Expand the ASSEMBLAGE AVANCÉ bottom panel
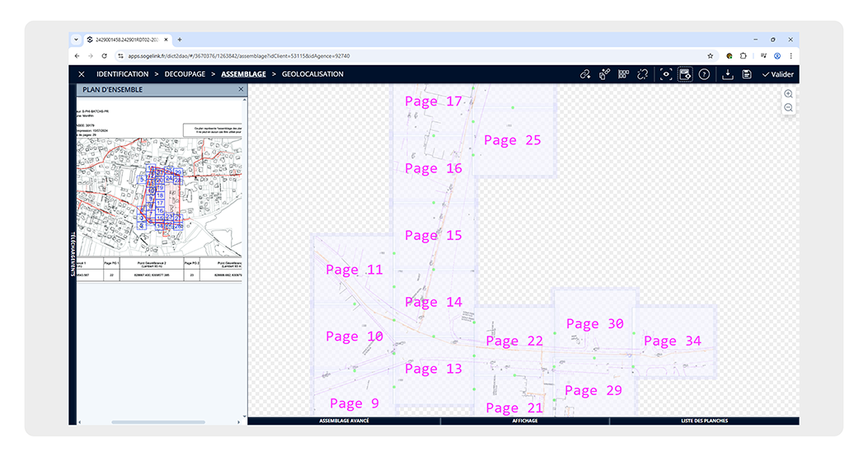This screenshot has height=457, width=868. (344, 421)
